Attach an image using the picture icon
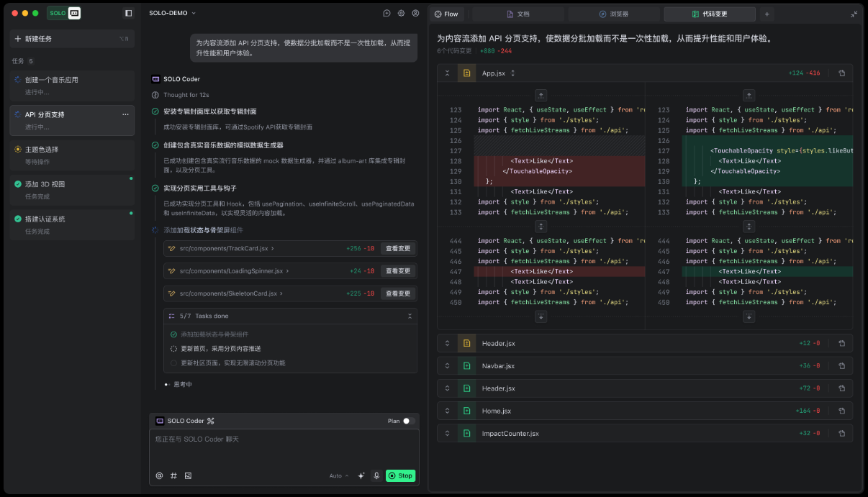868x497 pixels. point(188,475)
